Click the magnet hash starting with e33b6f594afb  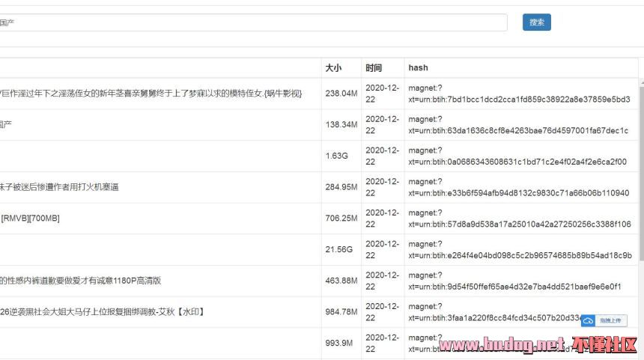(x=519, y=187)
